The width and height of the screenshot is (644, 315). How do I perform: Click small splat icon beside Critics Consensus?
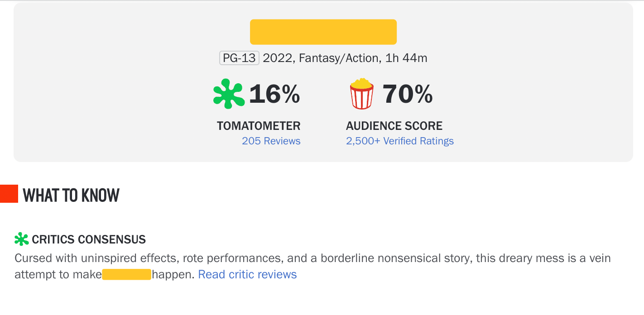(x=21, y=239)
